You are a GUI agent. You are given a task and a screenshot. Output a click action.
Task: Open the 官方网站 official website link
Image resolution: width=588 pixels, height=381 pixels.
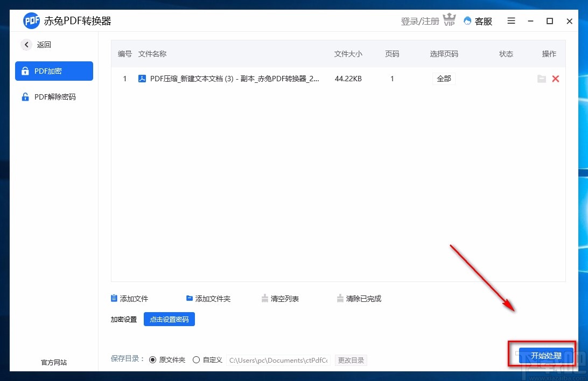(53, 362)
